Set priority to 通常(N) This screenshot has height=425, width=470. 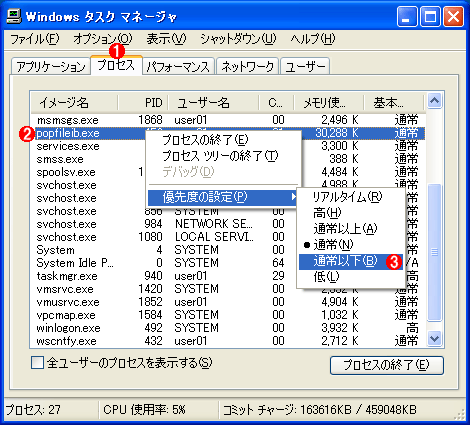351,245
